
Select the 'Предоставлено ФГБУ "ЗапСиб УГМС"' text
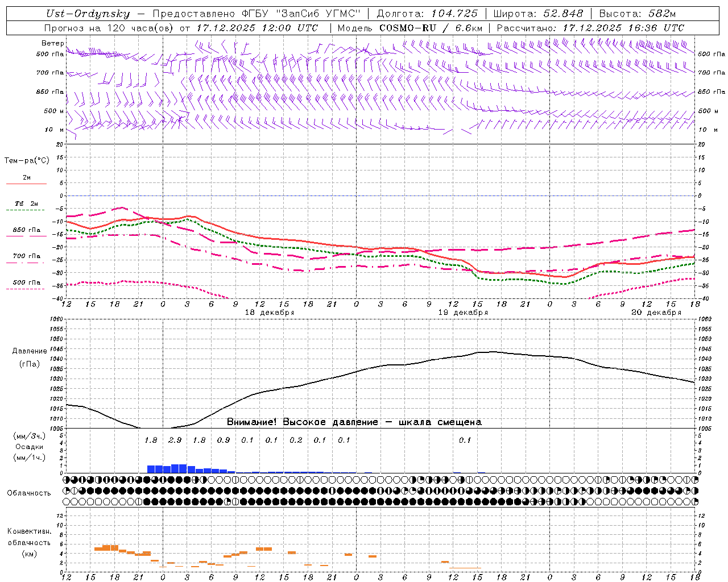[257, 14]
